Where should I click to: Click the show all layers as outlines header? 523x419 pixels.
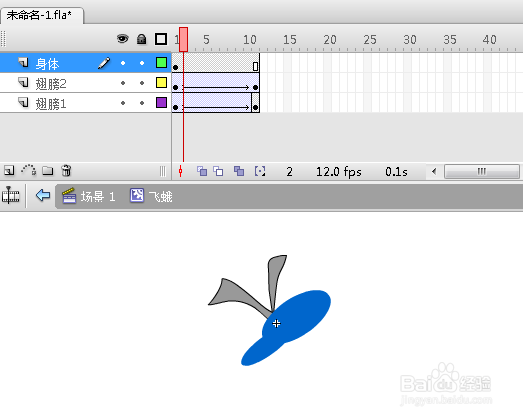161,39
